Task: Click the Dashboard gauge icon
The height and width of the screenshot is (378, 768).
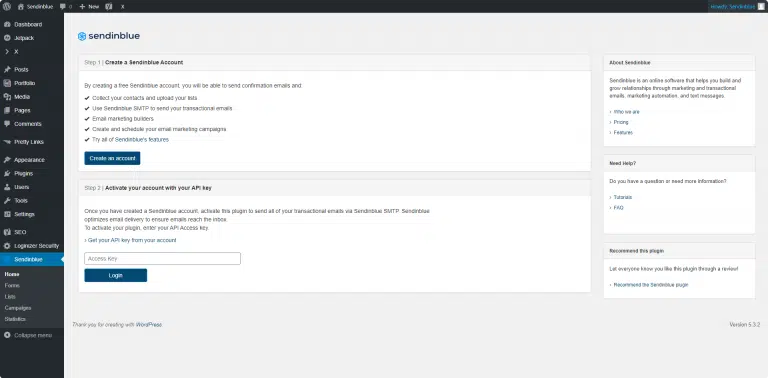Action: point(7,24)
